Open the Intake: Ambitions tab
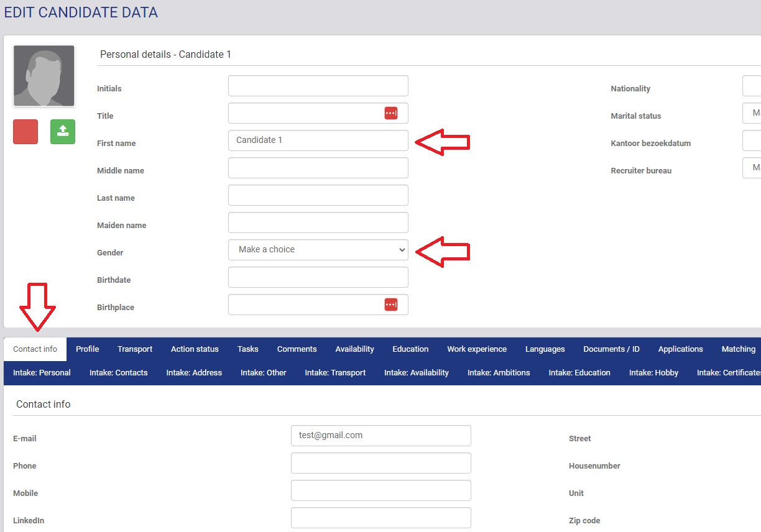This screenshot has height=532, width=761. coord(499,373)
